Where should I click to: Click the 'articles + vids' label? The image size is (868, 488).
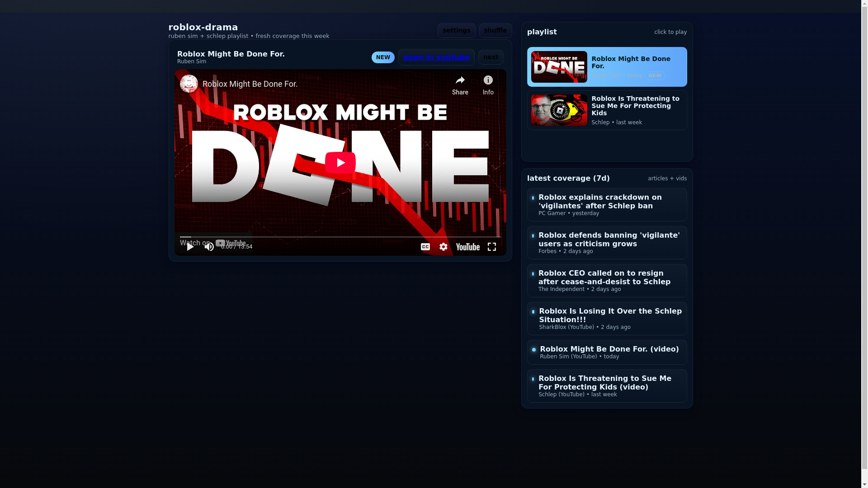pos(667,178)
